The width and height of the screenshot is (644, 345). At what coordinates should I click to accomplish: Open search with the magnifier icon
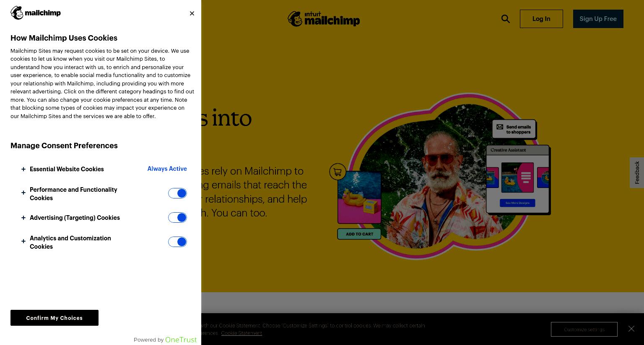[x=506, y=19]
